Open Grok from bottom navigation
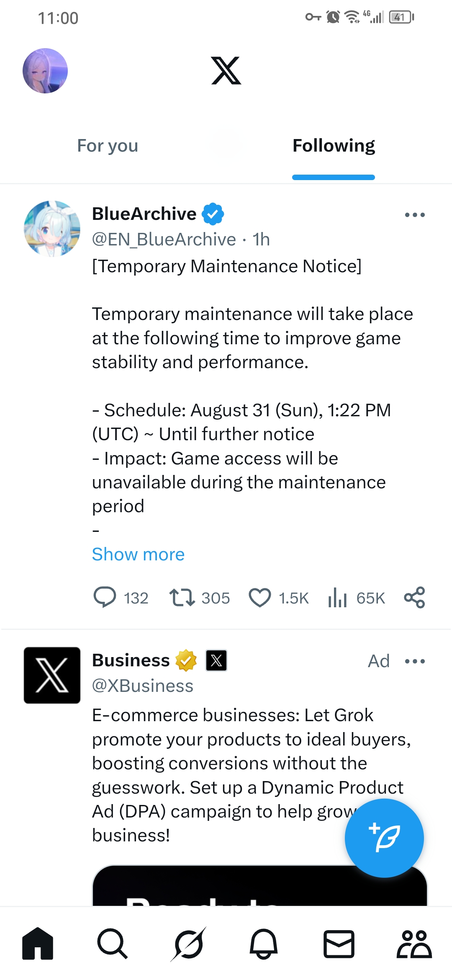 (188, 944)
